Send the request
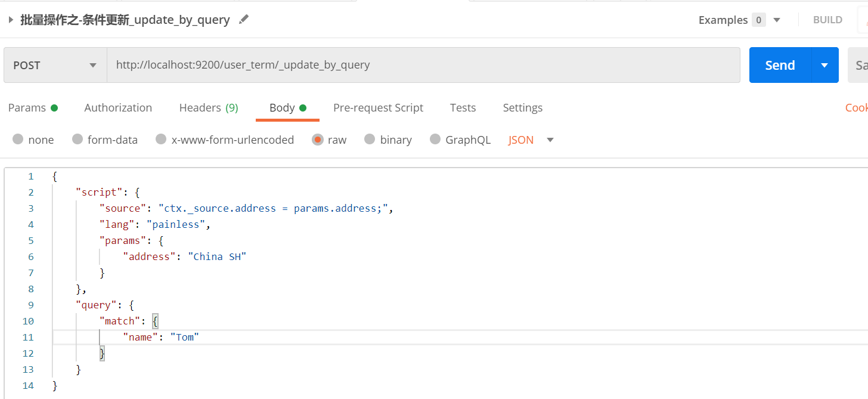The height and width of the screenshot is (399, 868). pyautogui.click(x=780, y=65)
